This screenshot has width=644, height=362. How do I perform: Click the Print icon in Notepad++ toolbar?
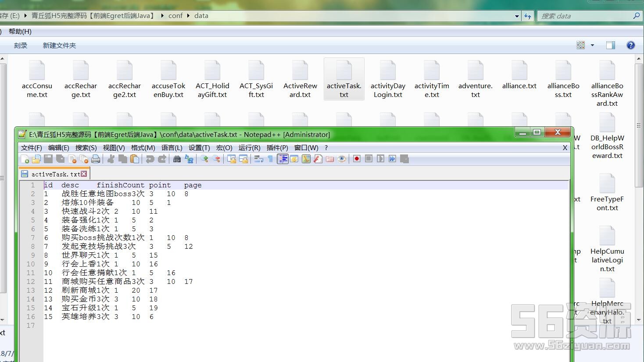point(96,159)
